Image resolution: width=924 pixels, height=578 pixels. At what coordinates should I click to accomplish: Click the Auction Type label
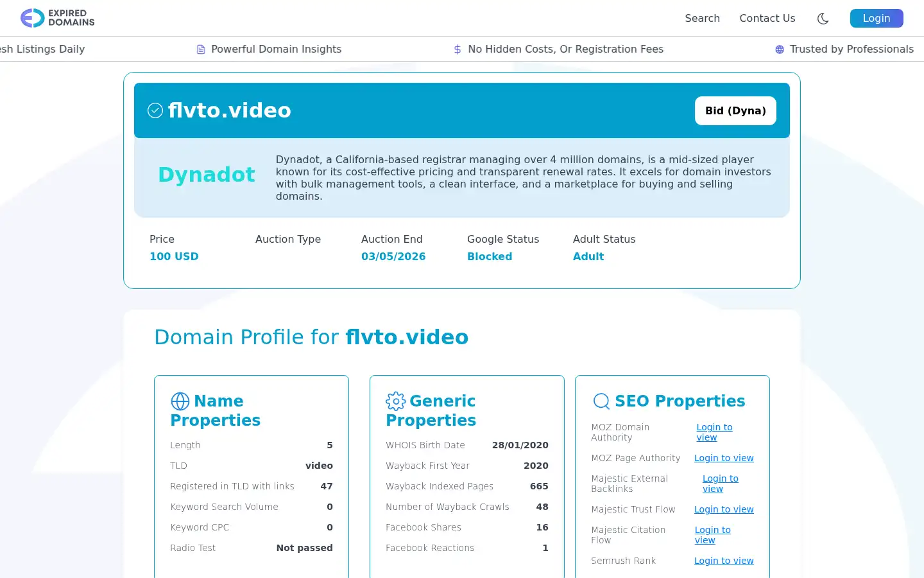click(x=288, y=239)
